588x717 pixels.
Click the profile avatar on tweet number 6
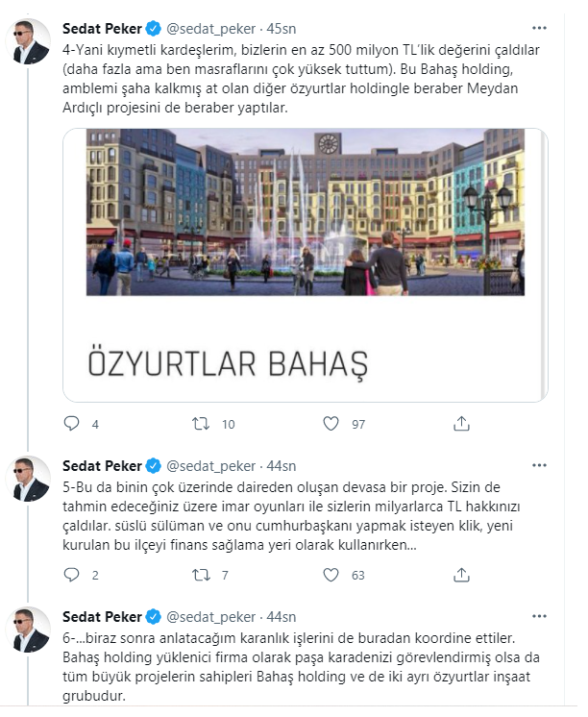28,630
